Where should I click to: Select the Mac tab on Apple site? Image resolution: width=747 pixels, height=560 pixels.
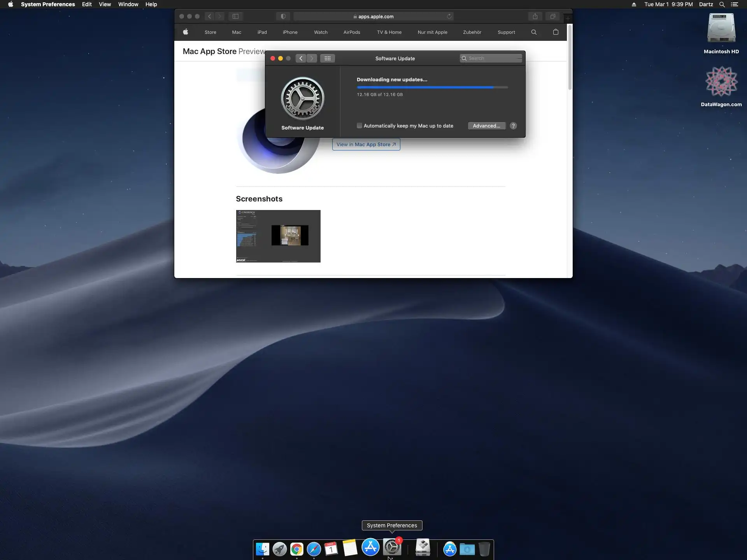(237, 32)
